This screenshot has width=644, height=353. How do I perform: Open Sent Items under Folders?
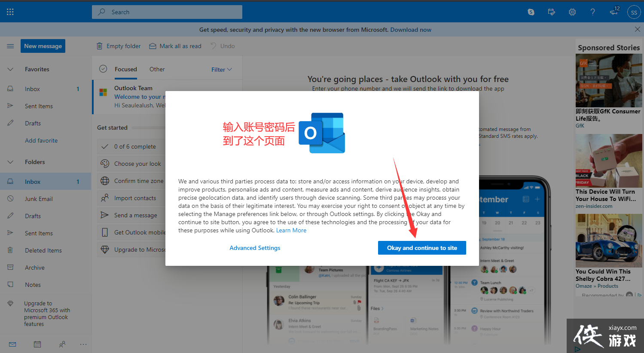(46, 233)
